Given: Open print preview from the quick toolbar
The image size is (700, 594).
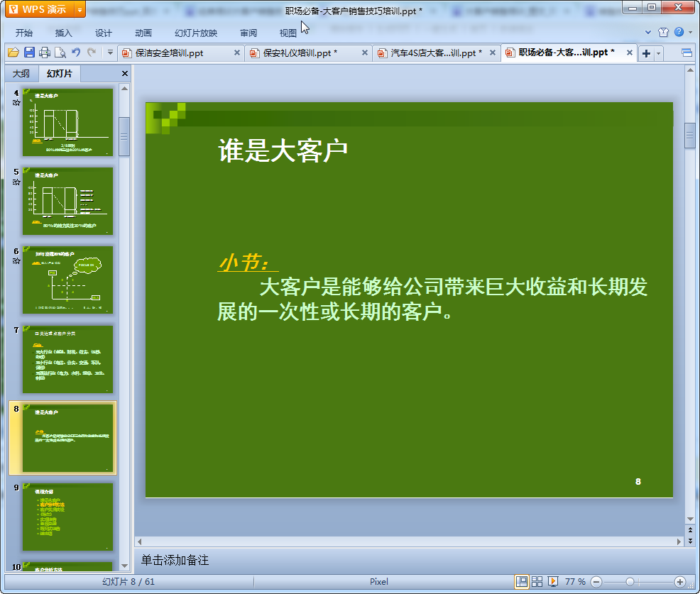Looking at the screenshot, I should (60, 53).
